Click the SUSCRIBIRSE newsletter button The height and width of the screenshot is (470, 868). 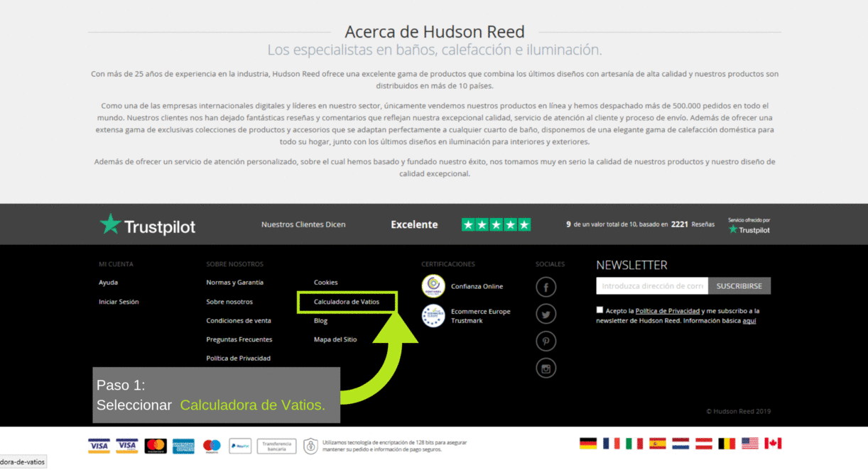[739, 286]
